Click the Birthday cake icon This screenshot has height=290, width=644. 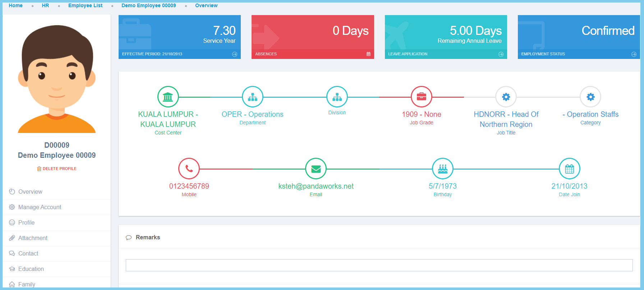point(442,169)
